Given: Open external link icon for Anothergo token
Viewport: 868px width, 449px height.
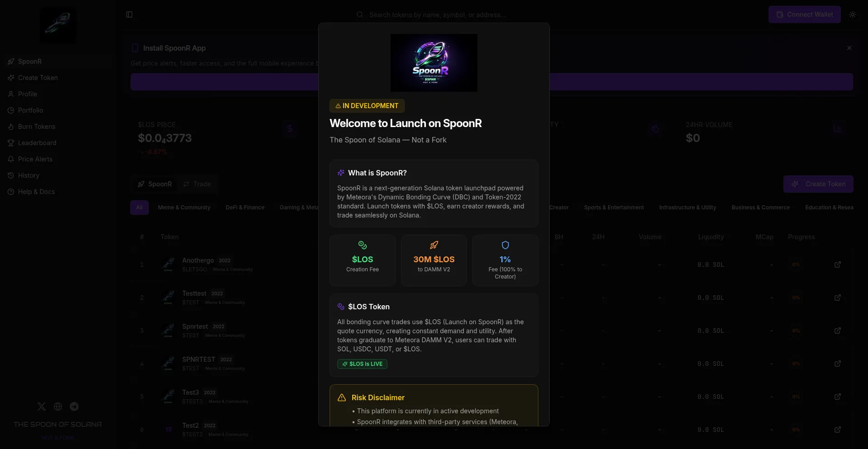Looking at the screenshot, I should tap(837, 265).
